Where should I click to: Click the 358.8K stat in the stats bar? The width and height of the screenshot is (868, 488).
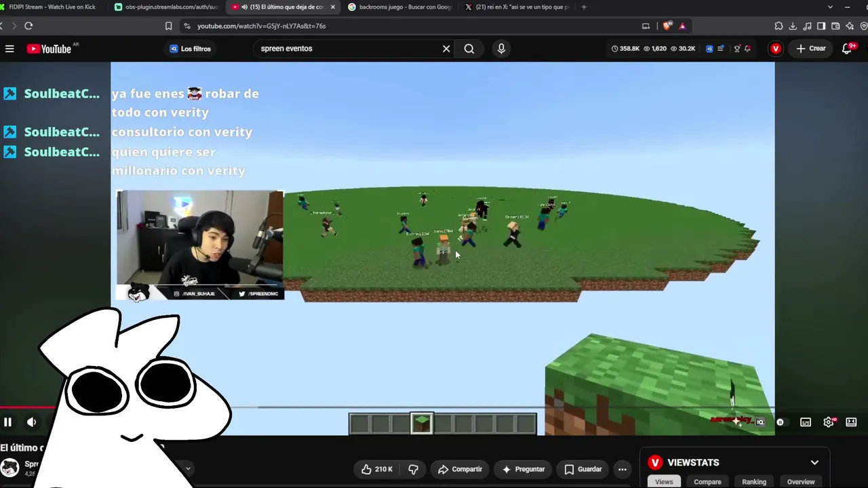(x=625, y=49)
